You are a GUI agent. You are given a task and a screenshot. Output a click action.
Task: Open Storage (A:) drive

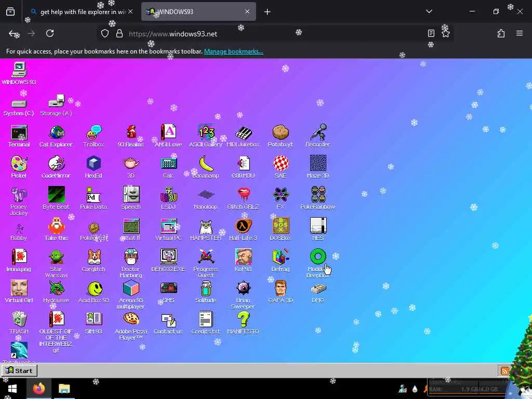point(56,105)
